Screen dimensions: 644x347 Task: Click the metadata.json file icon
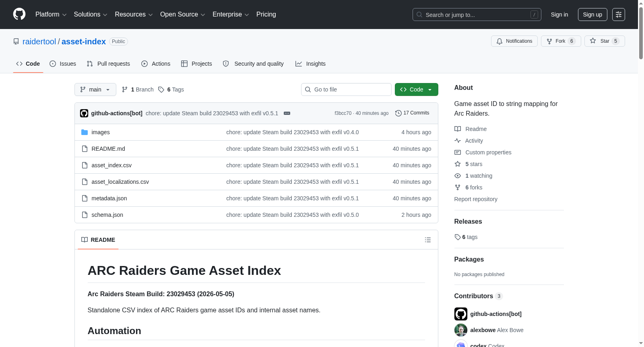coord(85,198)
